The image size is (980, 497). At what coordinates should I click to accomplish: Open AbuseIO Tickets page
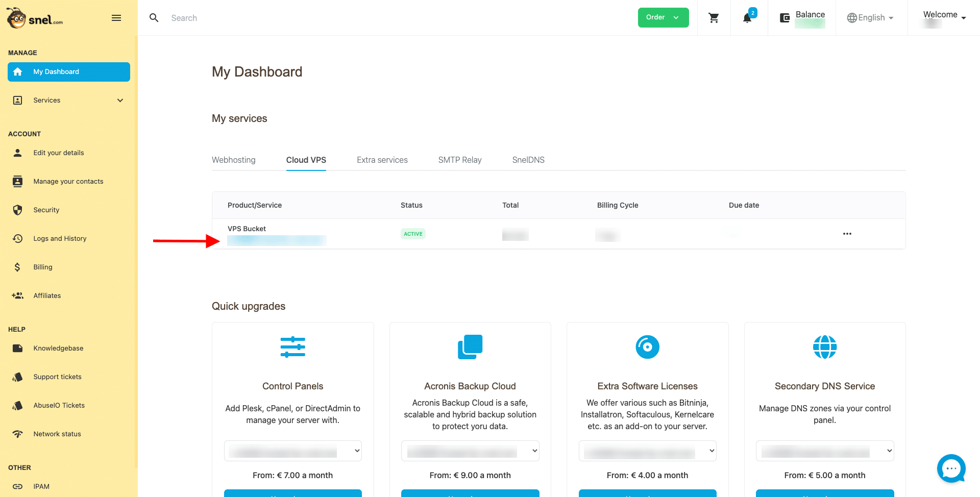coord(59,405)
